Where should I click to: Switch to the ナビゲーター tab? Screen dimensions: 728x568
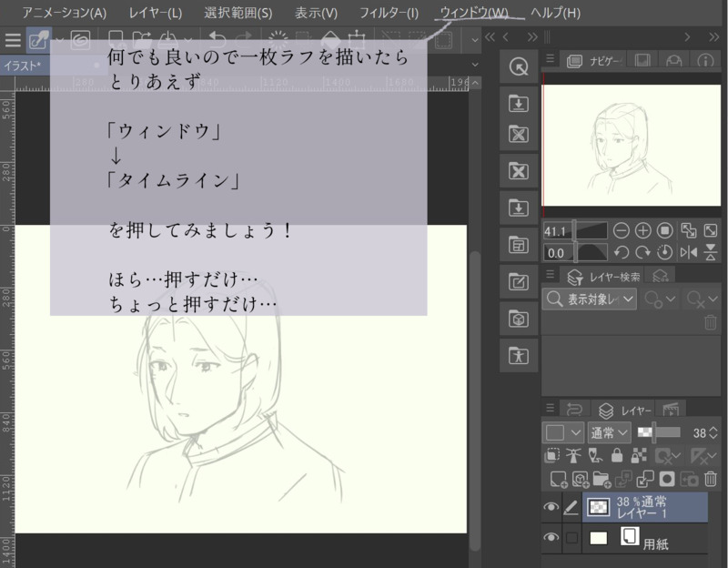point(594,60)
